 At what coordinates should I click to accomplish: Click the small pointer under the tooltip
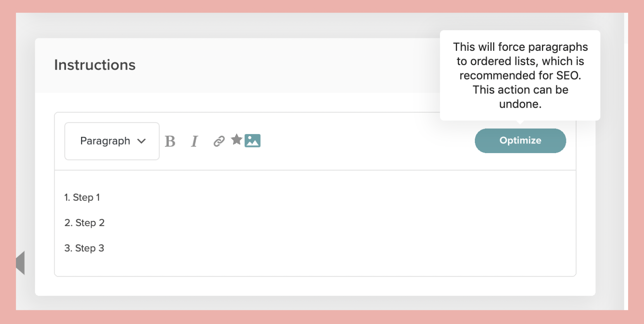coord(520,122)
